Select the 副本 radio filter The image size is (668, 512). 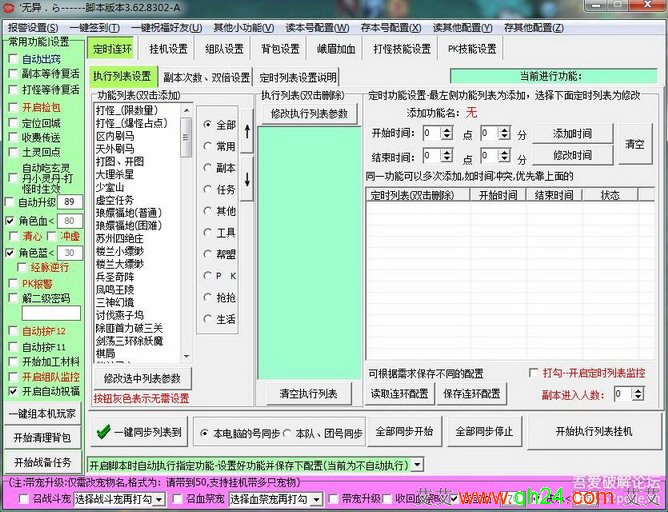208,168
